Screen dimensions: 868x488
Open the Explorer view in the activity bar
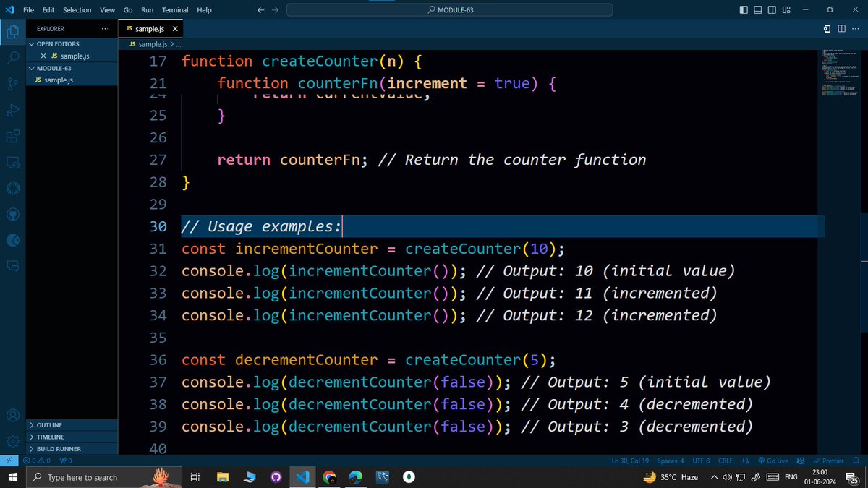tap(12, 32)
